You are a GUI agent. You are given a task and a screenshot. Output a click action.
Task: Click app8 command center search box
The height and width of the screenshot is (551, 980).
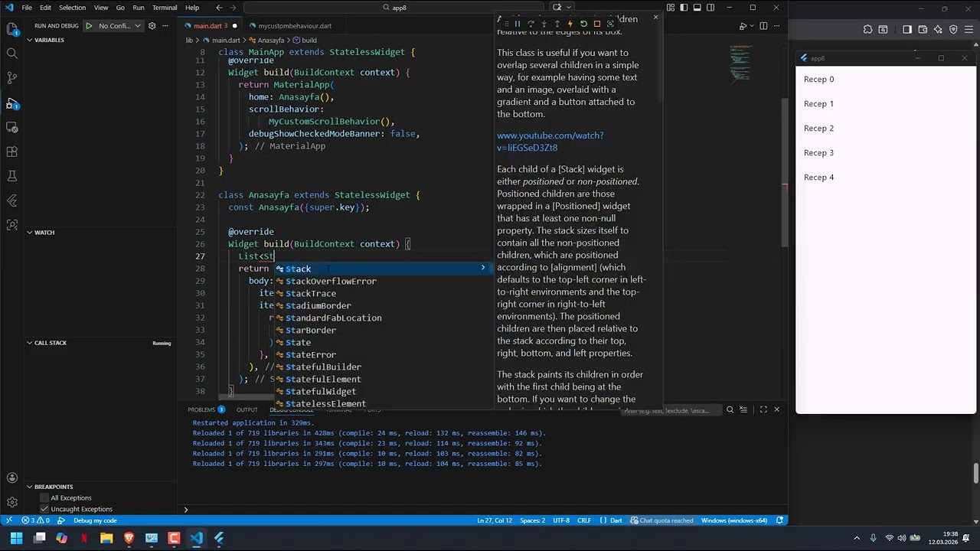[x=395, y=8]
